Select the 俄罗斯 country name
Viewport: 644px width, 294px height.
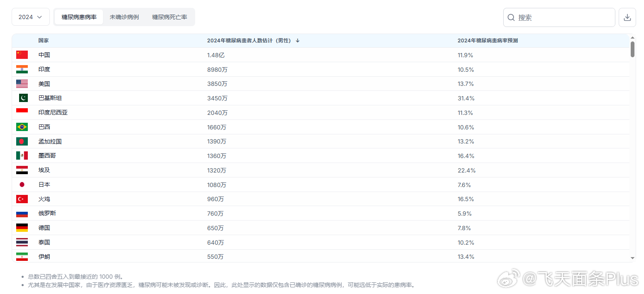[47, 213]
